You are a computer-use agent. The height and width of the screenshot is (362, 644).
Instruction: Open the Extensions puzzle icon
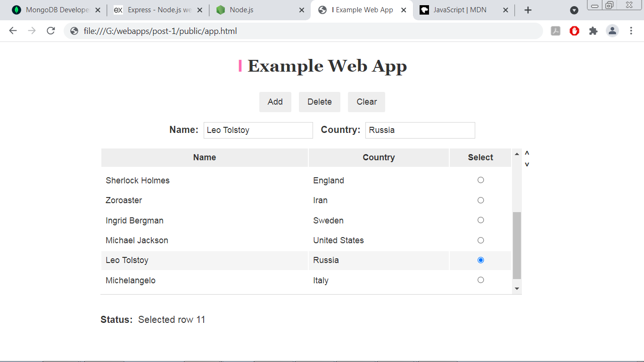coord(593,31)
